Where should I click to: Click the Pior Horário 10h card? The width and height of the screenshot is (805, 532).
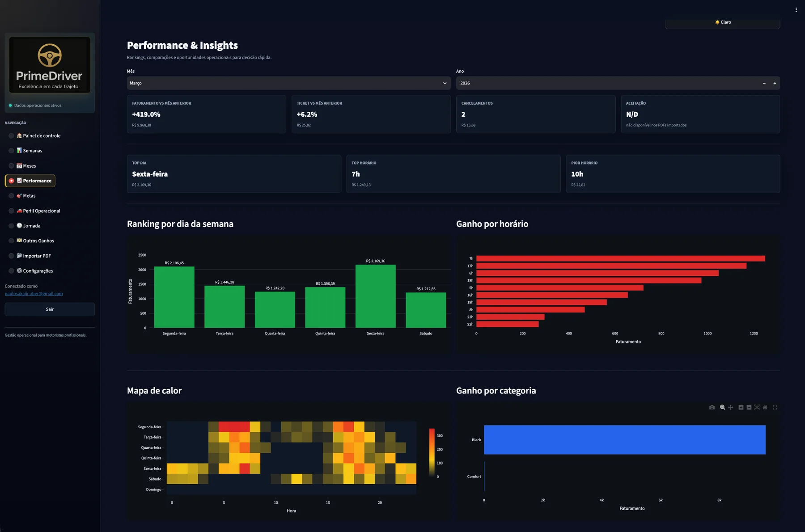click(673, 174)
